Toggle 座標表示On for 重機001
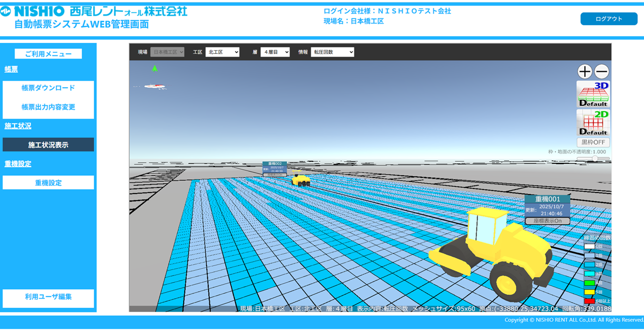644x331 pixels. 547,221
